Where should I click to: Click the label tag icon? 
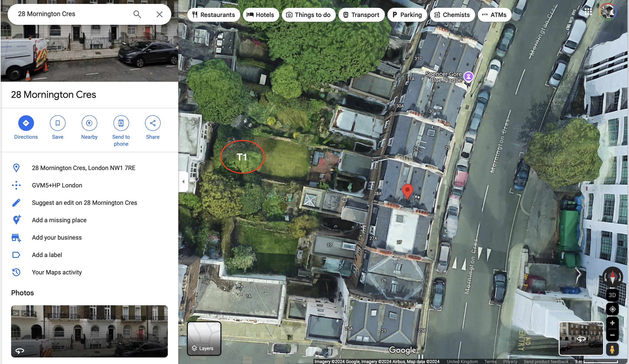point(16,255)
